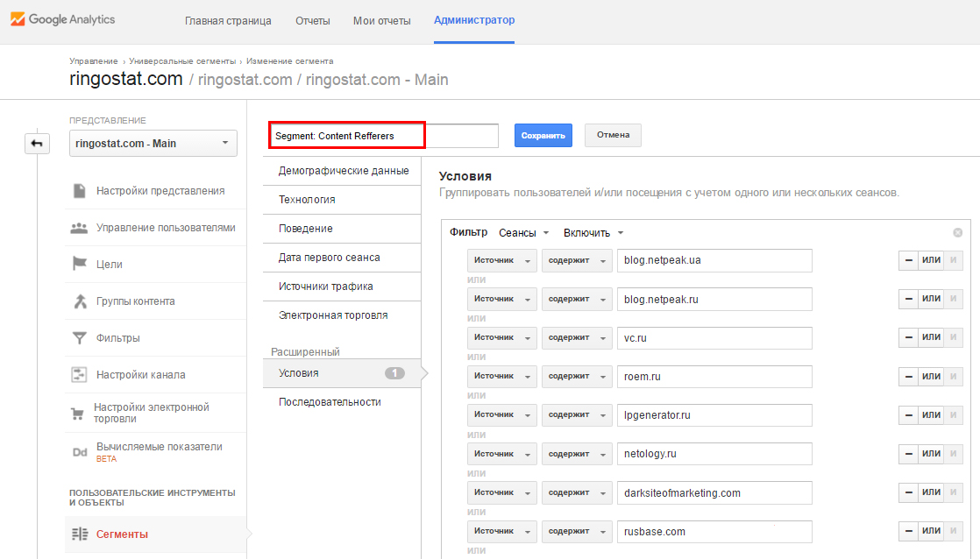Remove the filter group with X icon
This screenshot has width=980, height=559.
pyautogui.click(x=957, y=232)
